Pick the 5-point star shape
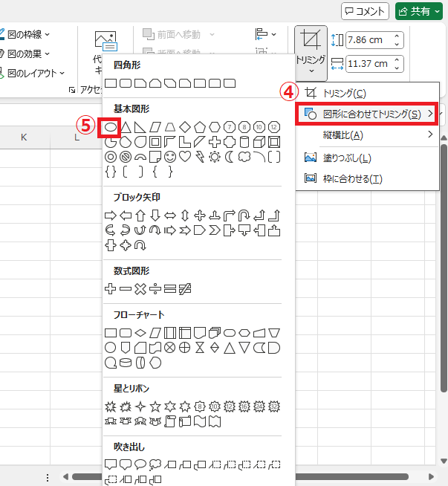The height and width of the screenshot is (486, 448). 155,406
